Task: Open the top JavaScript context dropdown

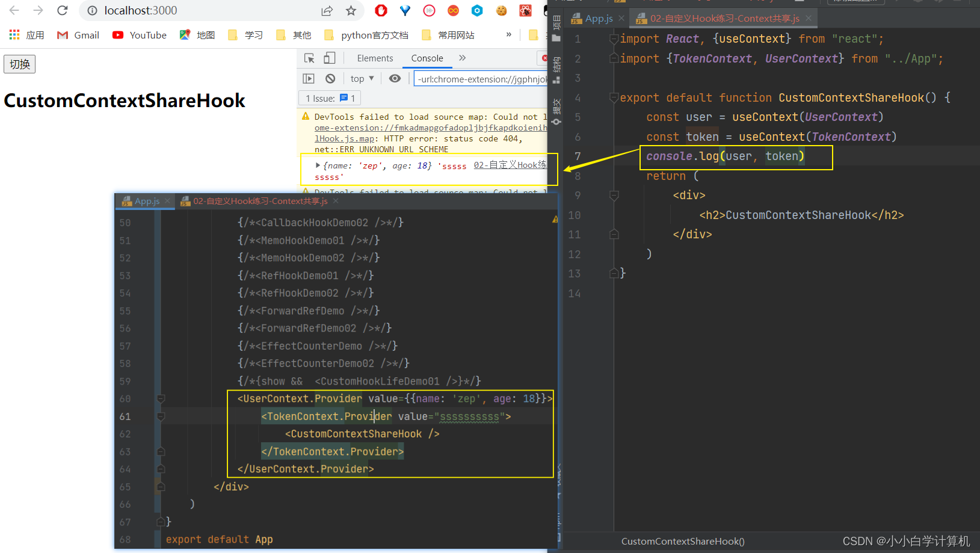Action: [362, 78]
